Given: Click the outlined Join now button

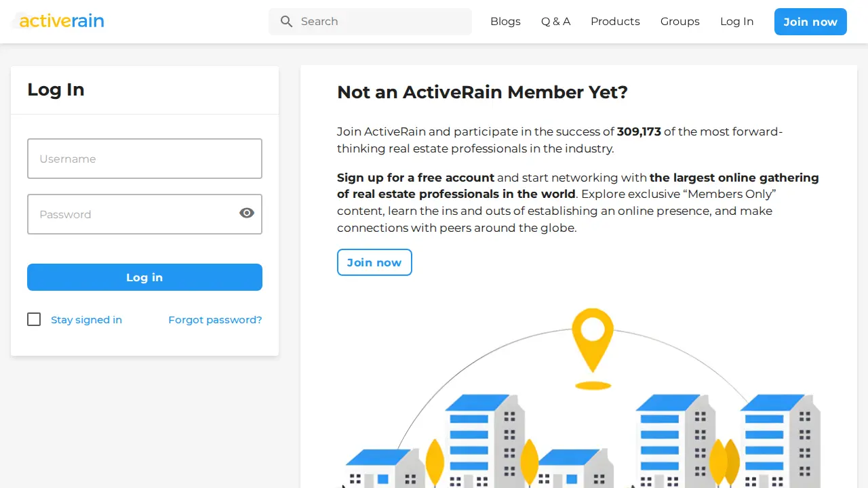Looking at the screenshot, I should tap(374, 262).
